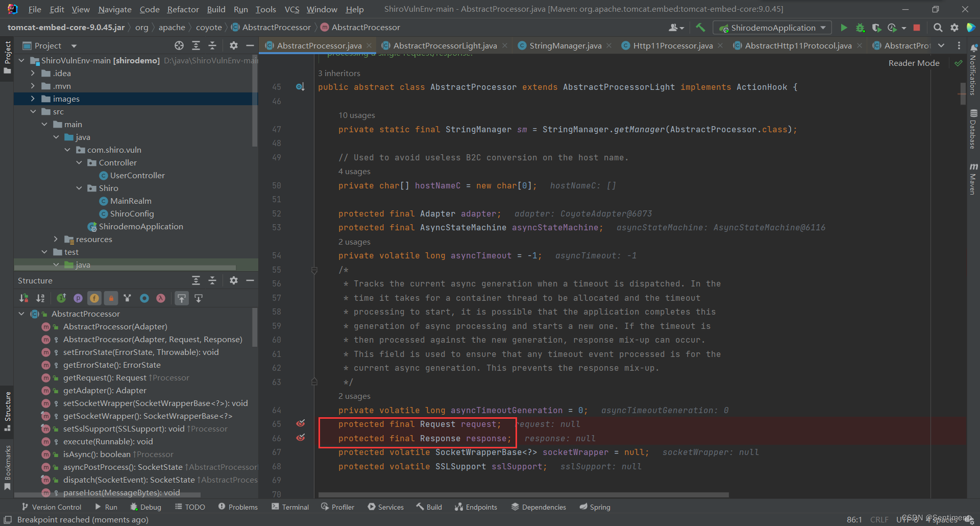
Task: Open the ShirodemoApplication run configuration dropdown
Action: tap(772, 28)
